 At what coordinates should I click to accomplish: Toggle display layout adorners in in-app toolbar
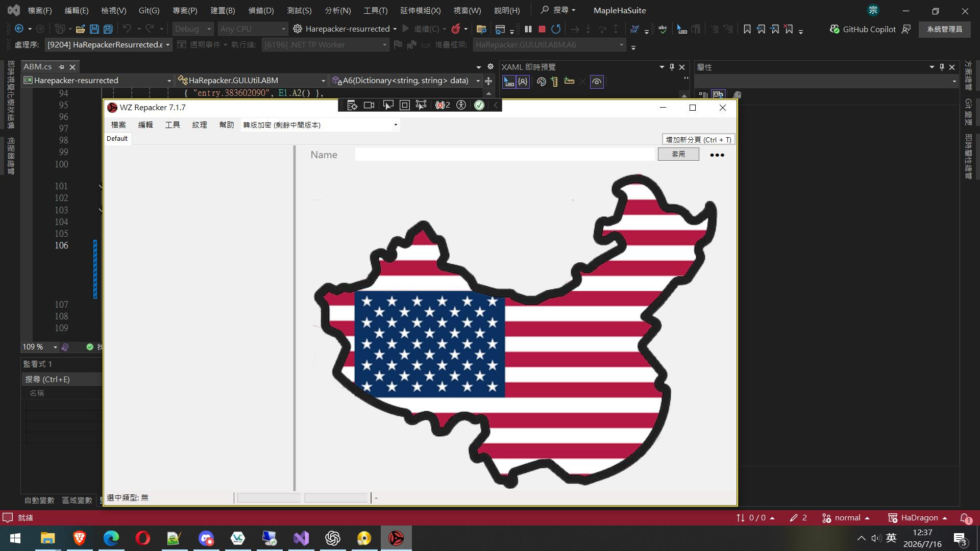tap(405, 105)
